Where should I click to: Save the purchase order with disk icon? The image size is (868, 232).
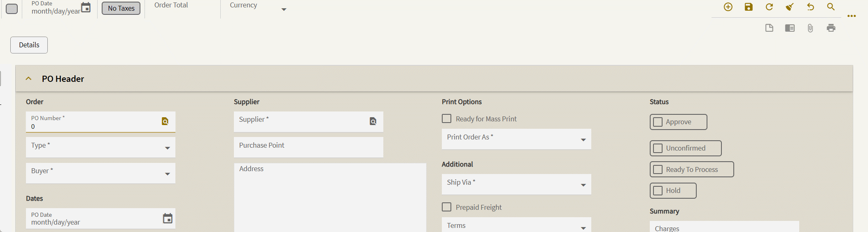click(x=749, y=7)
